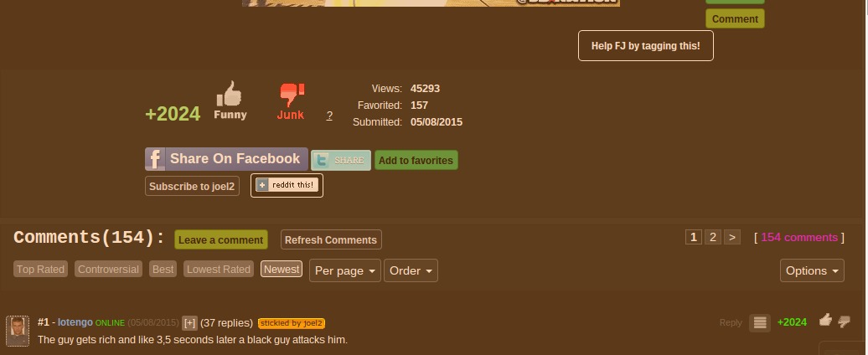Click the Funny thumbs-up icon
Image resolution: width=868 pixels, height=355 pixels.
229,94
